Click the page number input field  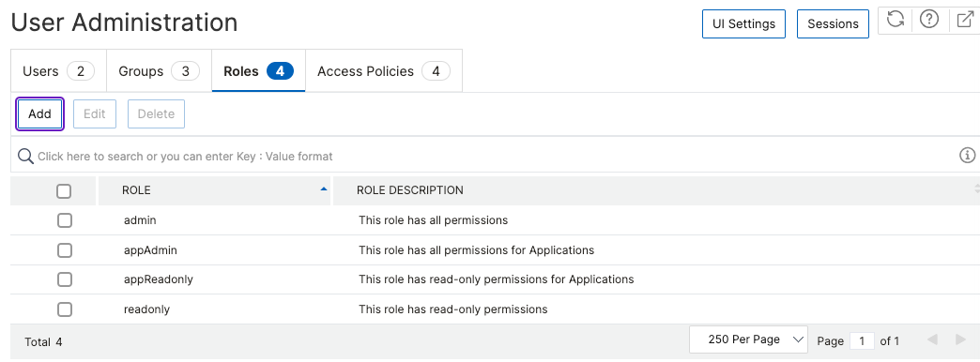[x=862, y=340]
